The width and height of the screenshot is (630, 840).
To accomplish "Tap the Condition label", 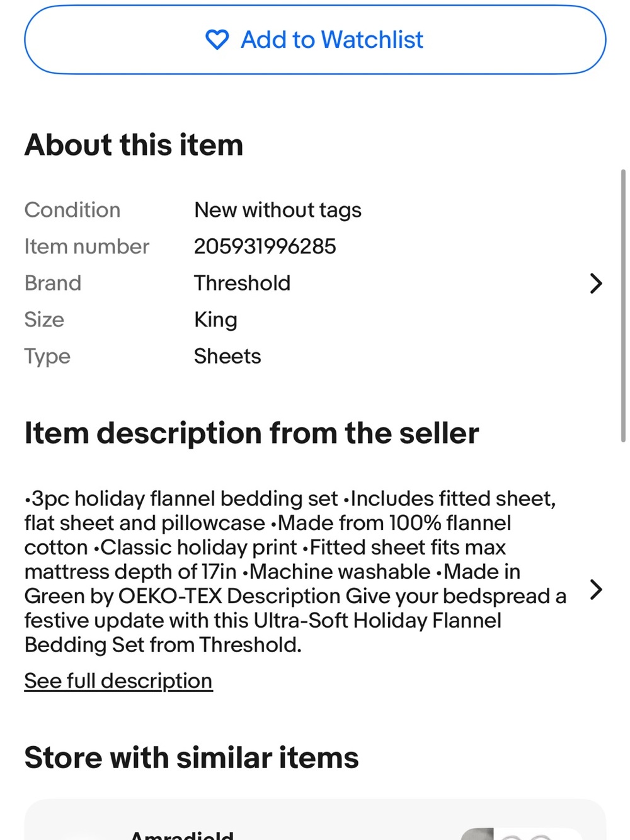I will (x=72, y=210).
